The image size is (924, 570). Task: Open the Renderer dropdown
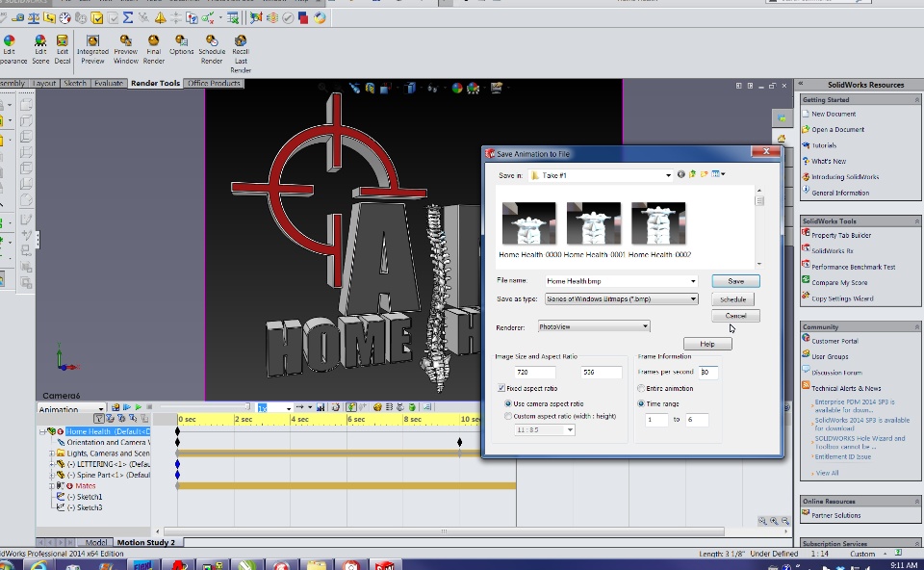(645, 326)
